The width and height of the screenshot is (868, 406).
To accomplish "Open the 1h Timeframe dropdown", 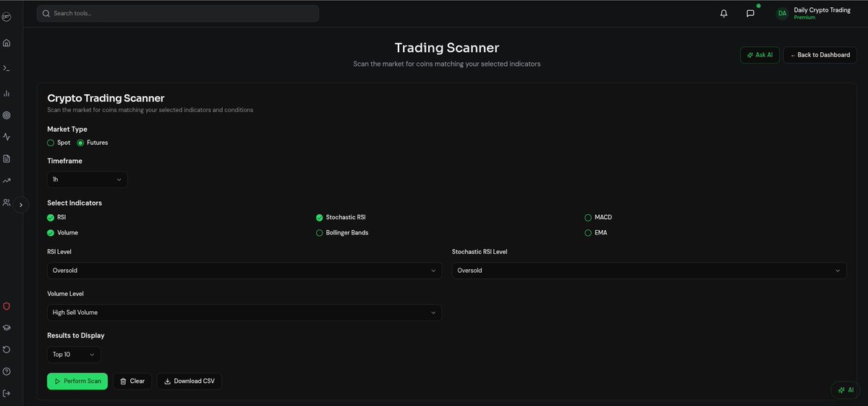I will pyautogui.click(x=88, y=179).
